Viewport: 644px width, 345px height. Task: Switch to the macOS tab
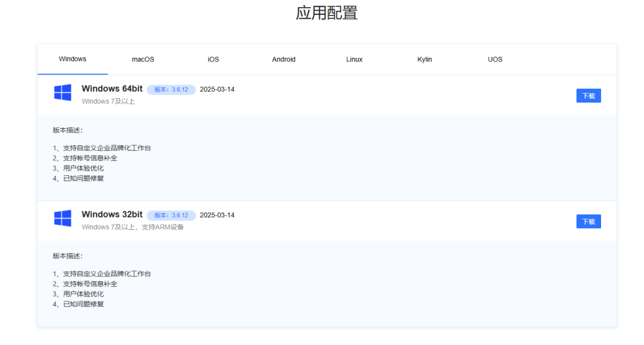tap(143, 60)
